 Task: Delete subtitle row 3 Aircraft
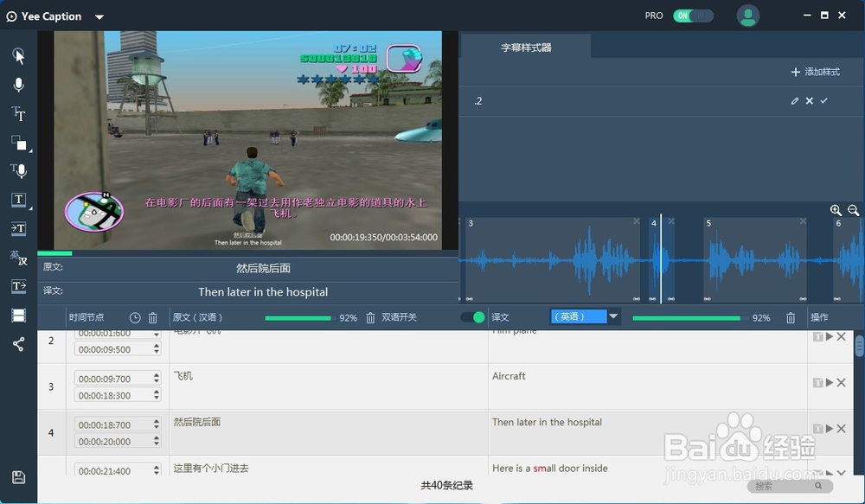click(842, 382)
